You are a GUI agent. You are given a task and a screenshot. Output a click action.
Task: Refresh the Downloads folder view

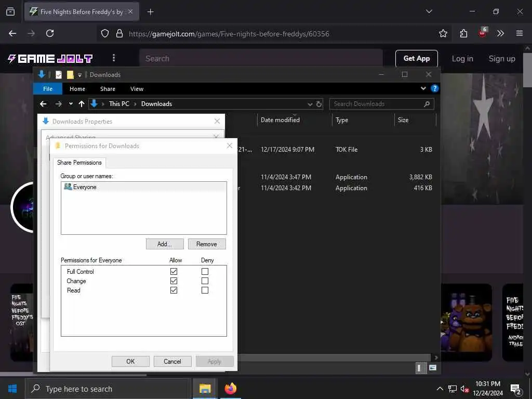319,104
